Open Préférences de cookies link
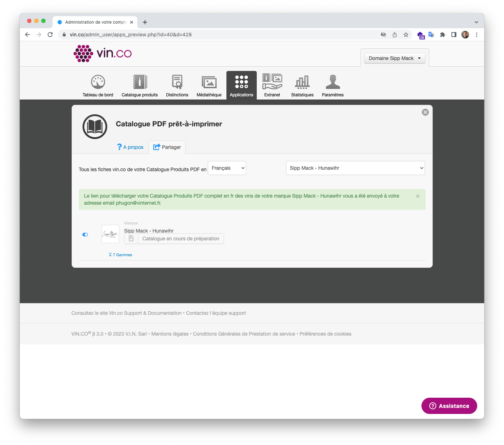This screenshot has width=504, height=445. (x=326, y=334)
